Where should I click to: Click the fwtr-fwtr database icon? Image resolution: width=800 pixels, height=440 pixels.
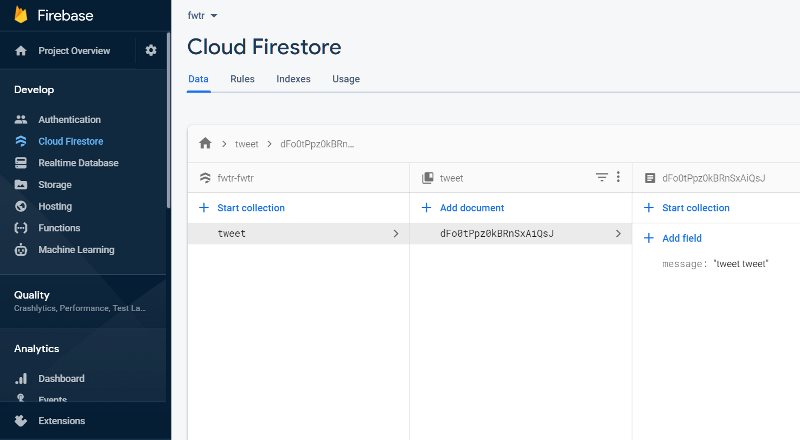205,178
